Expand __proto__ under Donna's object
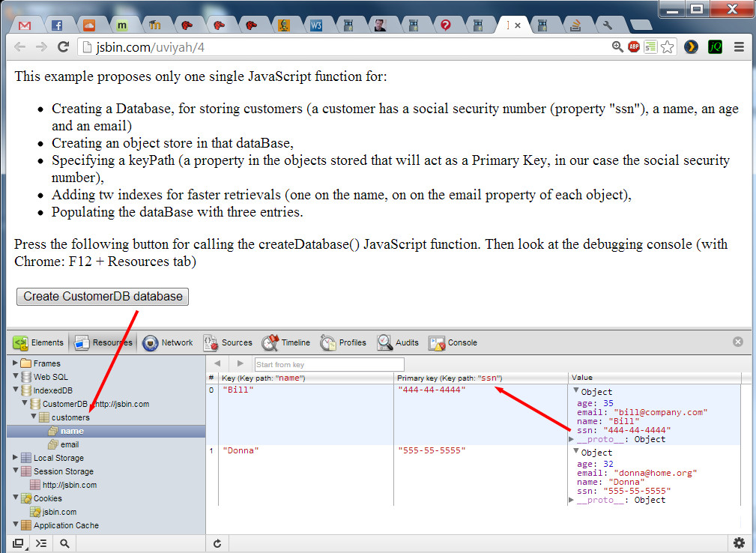Image resolution: width=756 pixels, height=553 pixels. 572,500
